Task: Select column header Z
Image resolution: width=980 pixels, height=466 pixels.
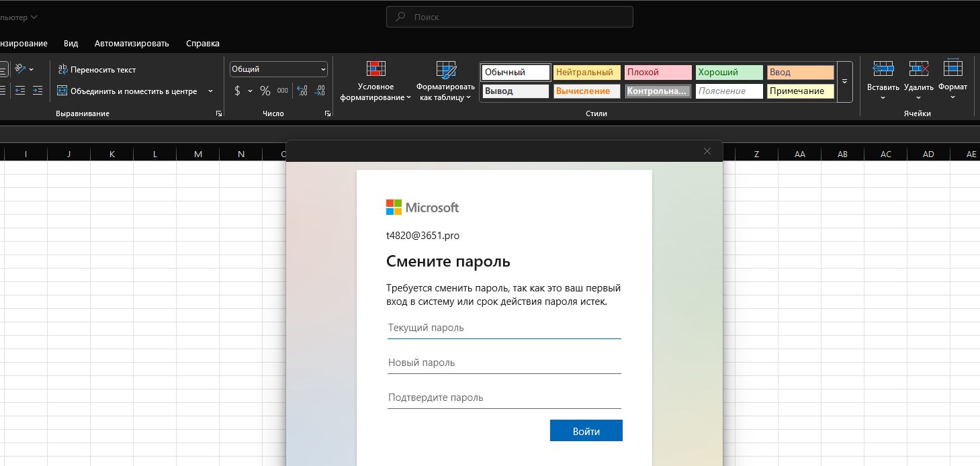Action: (756, 154)
